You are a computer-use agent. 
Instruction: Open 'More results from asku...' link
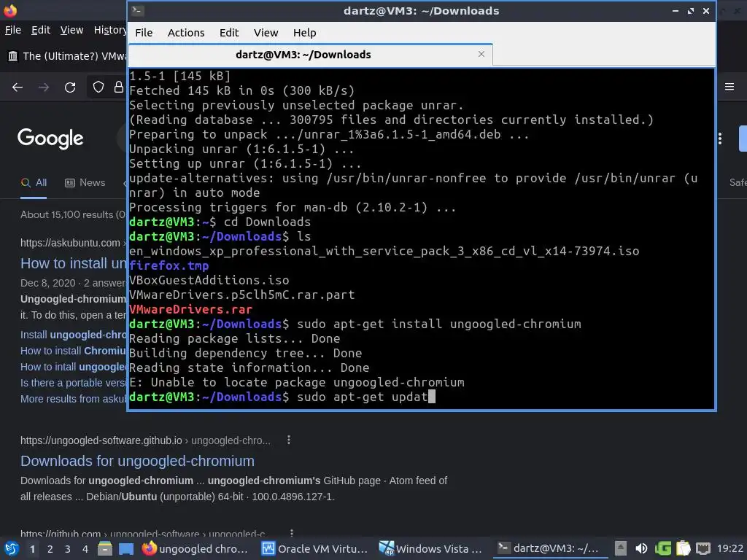click(74, 399)
